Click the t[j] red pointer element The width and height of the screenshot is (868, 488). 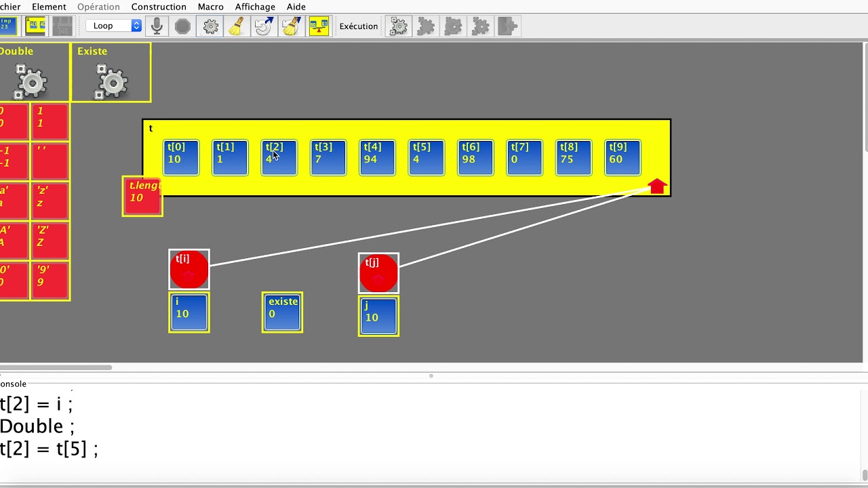click(x=378, y=273)
